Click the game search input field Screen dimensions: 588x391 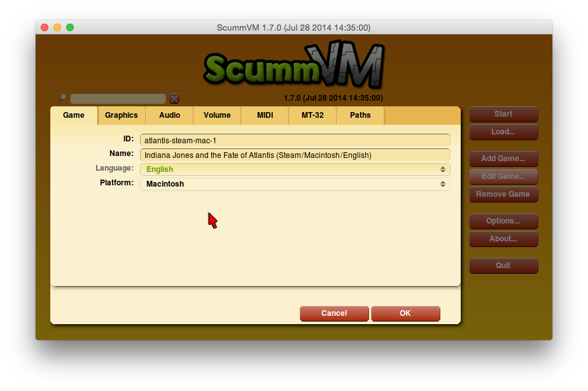click(x=118, y=98)
